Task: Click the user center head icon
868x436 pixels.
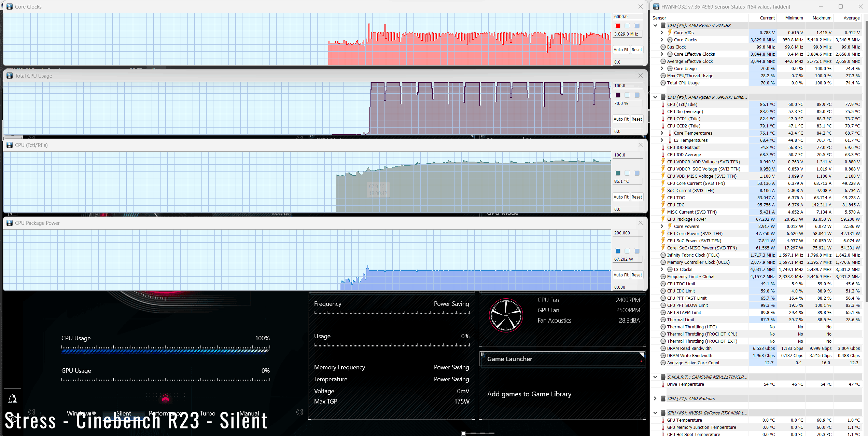Action: click(13, 398)
